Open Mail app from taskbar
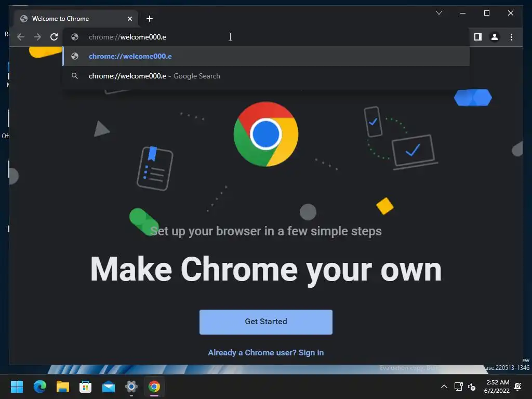This screenshot has width=532, height=399. pyautogui.click(x=109, y=387)
